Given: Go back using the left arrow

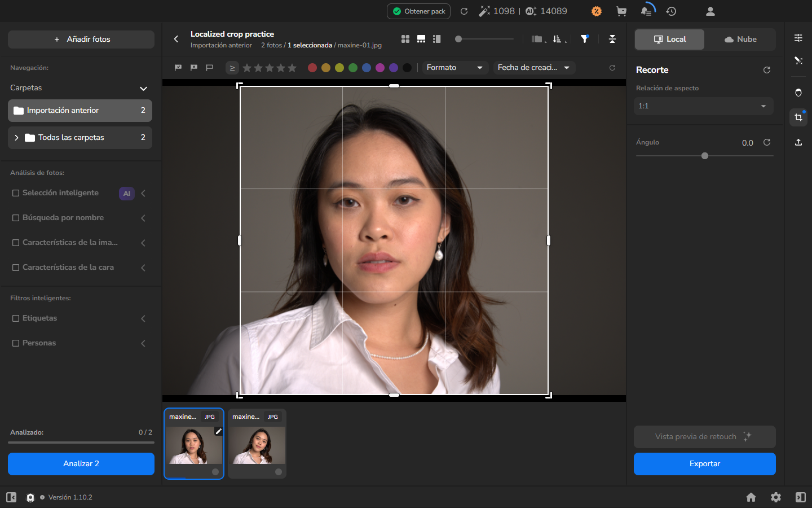Looking at the screenshot, I should (176, 39).
